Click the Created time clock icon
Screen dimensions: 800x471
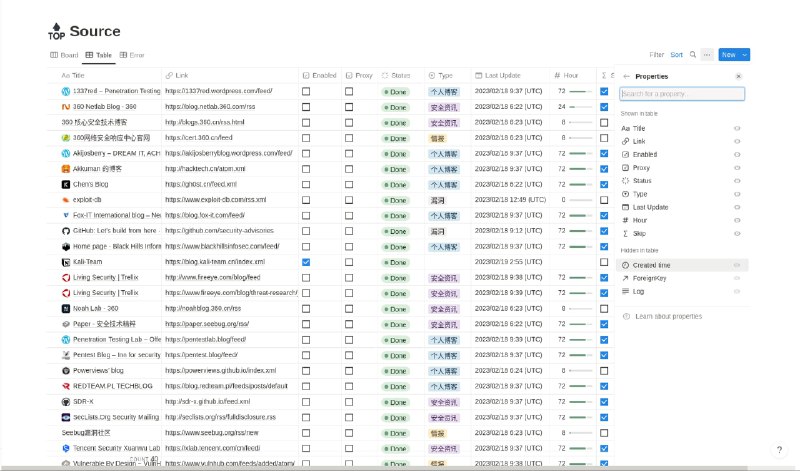[x=626, y=265]
